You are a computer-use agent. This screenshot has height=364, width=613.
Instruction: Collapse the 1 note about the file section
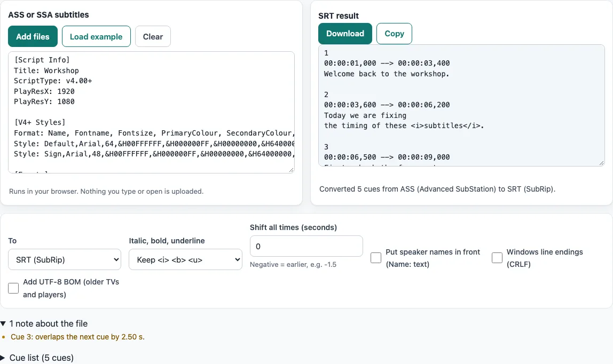[44, 323]
